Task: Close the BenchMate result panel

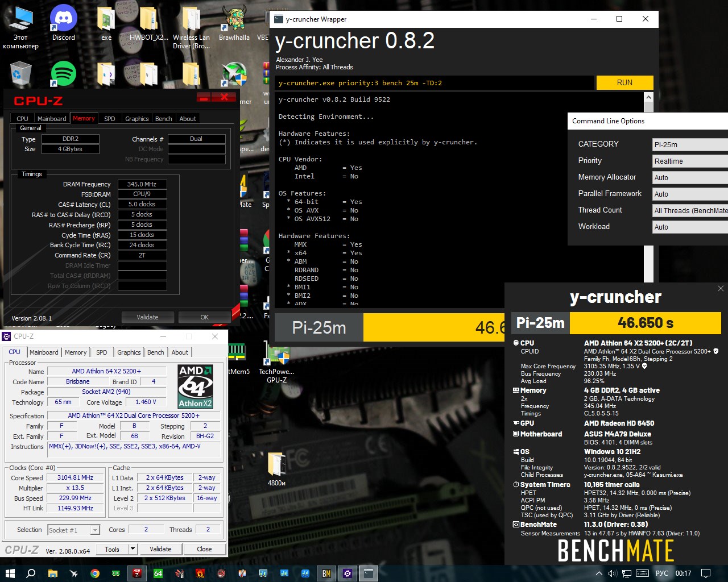Action: (721, 288)
